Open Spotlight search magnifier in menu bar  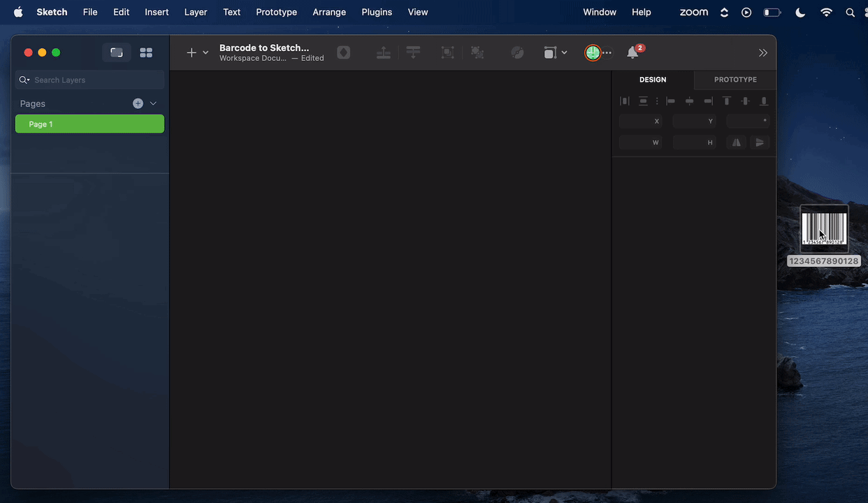pos(851,12)
